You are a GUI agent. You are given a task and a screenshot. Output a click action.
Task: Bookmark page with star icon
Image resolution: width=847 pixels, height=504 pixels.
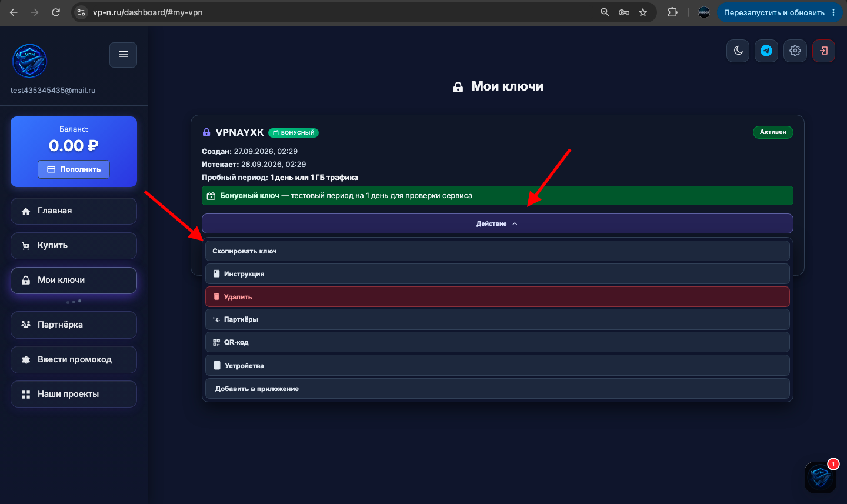(x=643, y=12)
